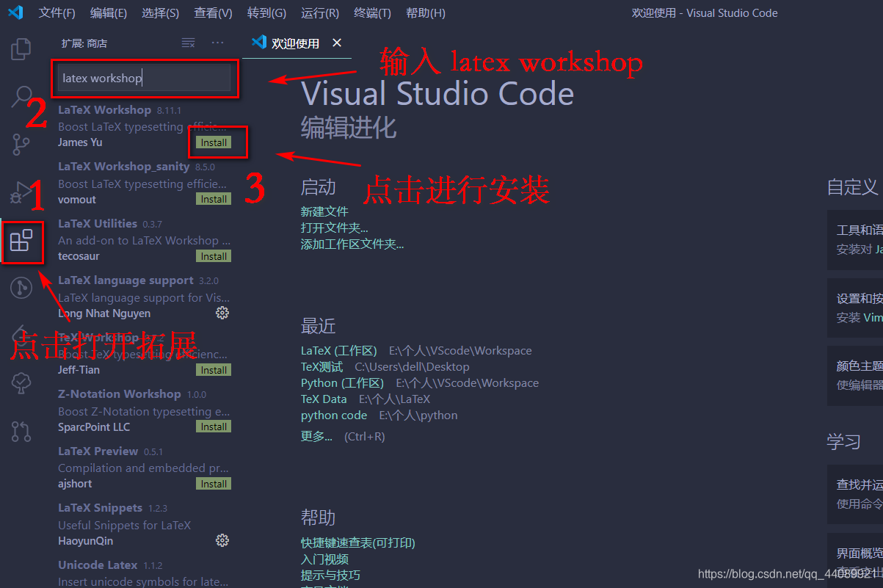Screen dimensions: 883x588
Task: Click the 新建文件 link
Action: 324,211
